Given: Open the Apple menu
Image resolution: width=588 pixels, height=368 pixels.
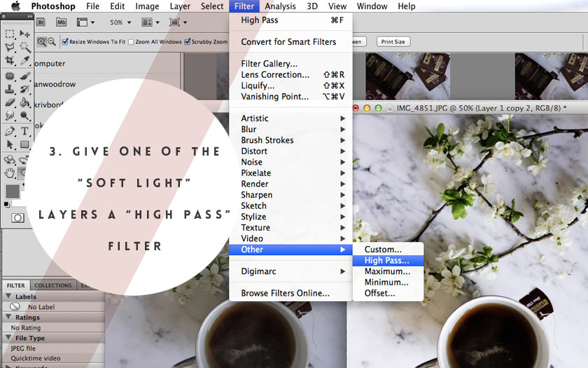Looking at the screenshot, I should [x=15, y=6].
